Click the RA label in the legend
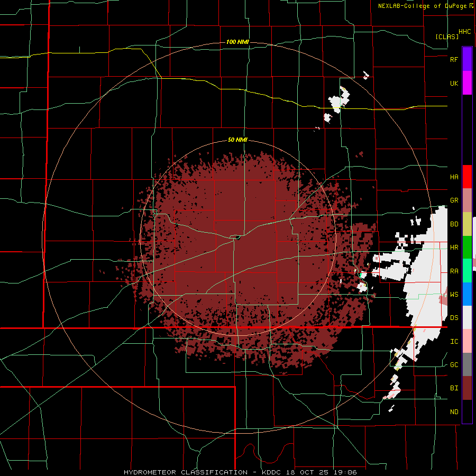The image size is (476, 476). coord(454,271)
